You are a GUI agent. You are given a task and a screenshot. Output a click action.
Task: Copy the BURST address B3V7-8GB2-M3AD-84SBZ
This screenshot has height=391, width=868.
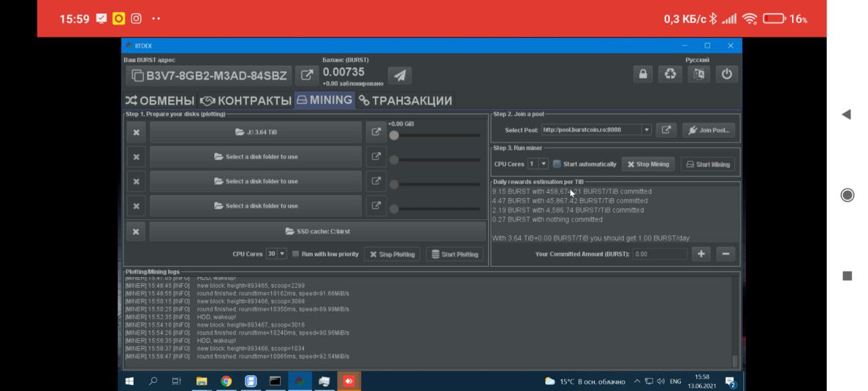point(209,75)
